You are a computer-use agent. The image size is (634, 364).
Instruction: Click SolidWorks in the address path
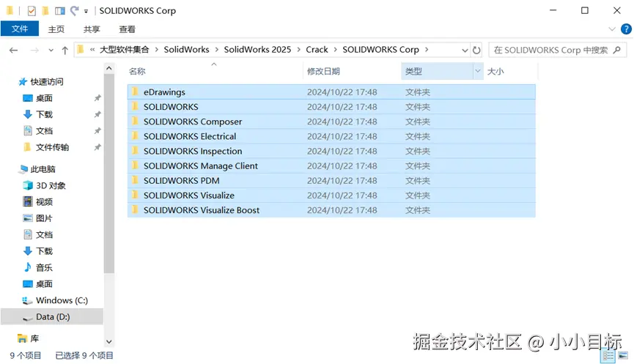[x=186, y=50]
